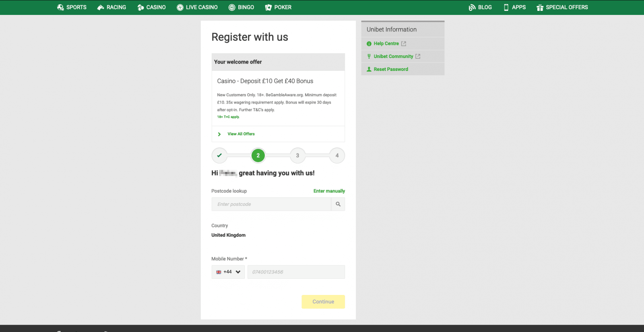Click the United Kingdom country value
This screenshot has height=332, width=644.
(228, 235)
